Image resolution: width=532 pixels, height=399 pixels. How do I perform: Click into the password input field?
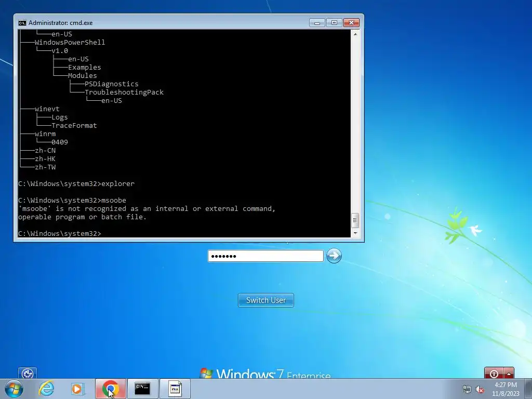point(265,256)
